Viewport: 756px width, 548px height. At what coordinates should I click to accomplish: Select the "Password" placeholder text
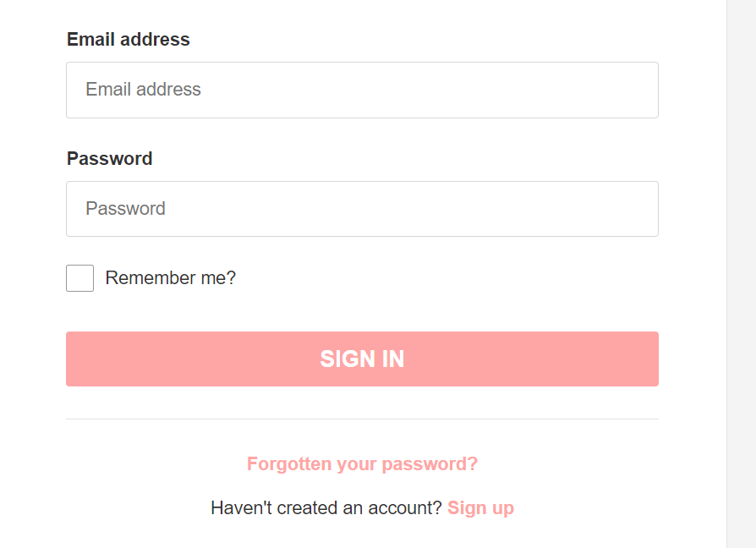coord(126,209)
